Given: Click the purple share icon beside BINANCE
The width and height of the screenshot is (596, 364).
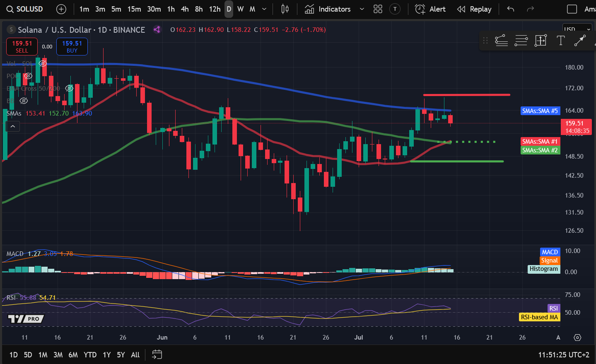Looking at the screenshot, I should (x=157, y=29).
